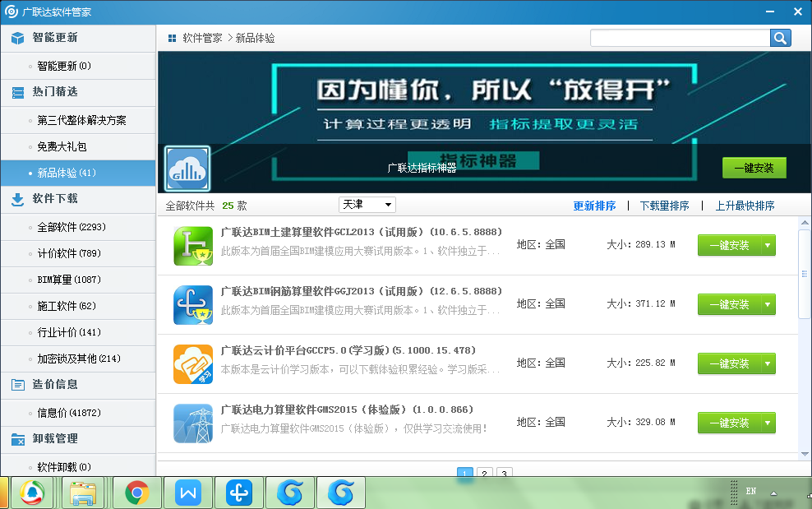
Task: Install 电力算量 GMS2015 with 一键安装
Action: click(x=729, y=423)
